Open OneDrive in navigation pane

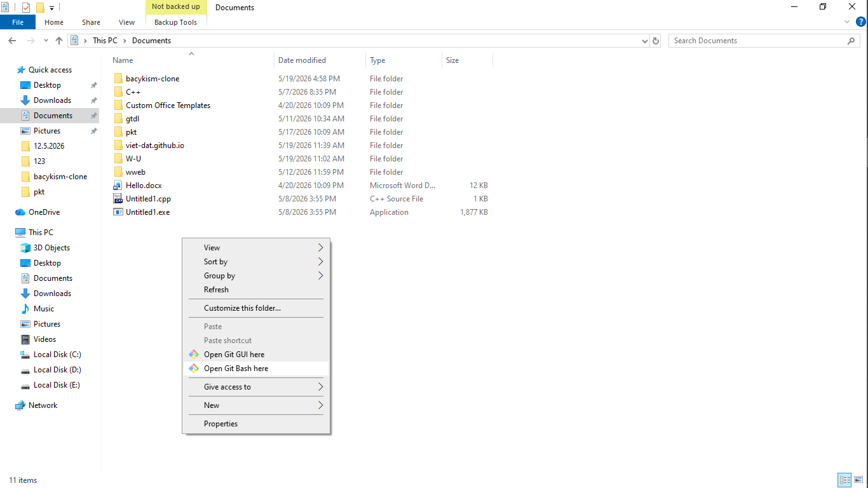[44, 212]
